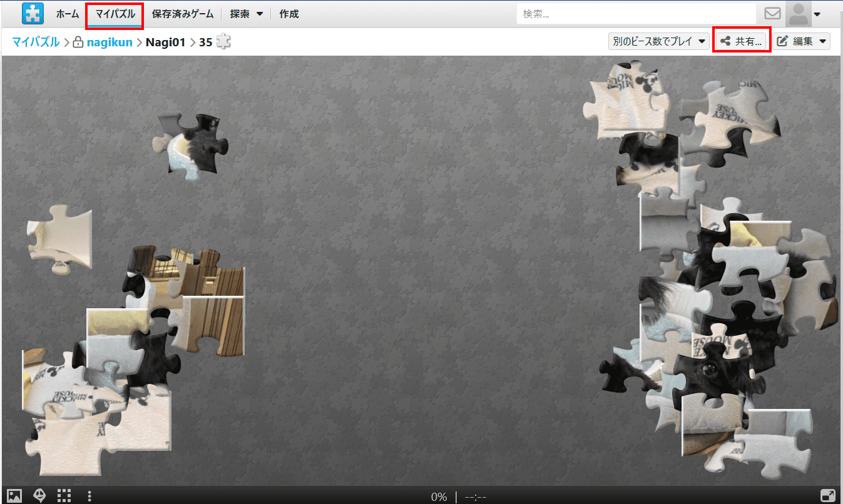This screenshot has height=504, width=843.
Task: Expand the 探索 dropdown menu
Action: click(x=246, y=14)
